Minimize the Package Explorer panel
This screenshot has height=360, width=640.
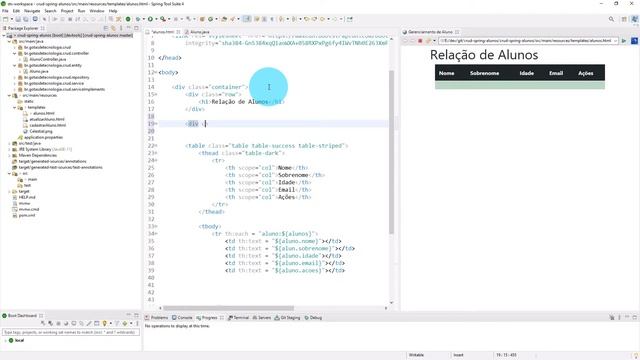coord(129,28)
